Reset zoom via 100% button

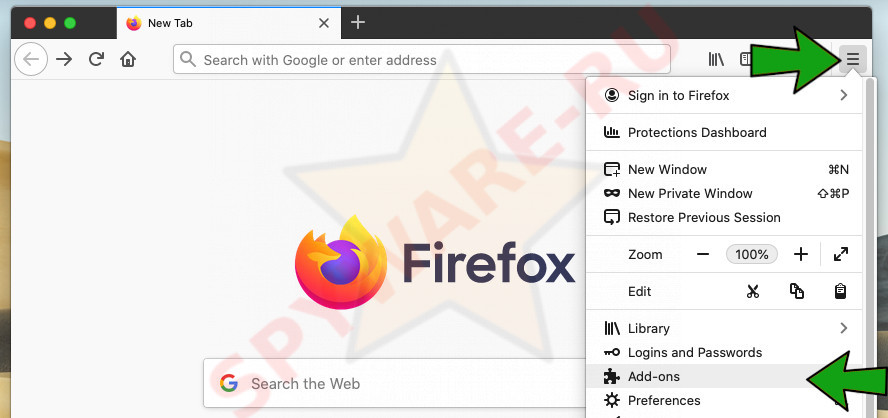click(752, 254)
